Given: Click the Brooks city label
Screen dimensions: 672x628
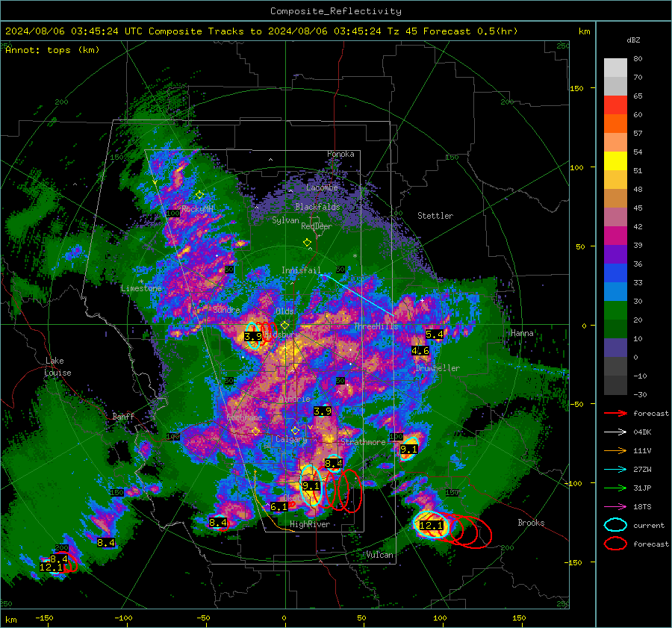Looking at the screenshot, I should coord(531,523).
